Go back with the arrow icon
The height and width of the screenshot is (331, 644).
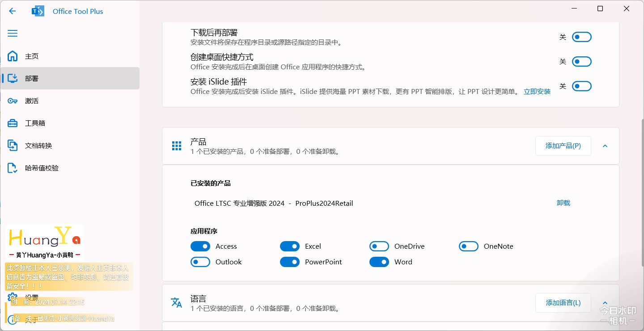pyautogui.click(x=13, y=11)
